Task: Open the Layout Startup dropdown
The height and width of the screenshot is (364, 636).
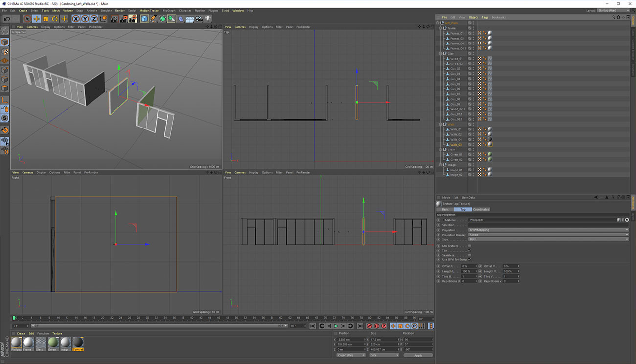Action: pyautogui.click(x=613, y=10)
